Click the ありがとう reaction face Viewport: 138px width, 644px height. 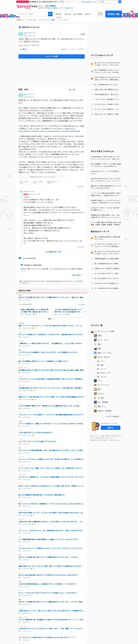click(x=49, y=182)
